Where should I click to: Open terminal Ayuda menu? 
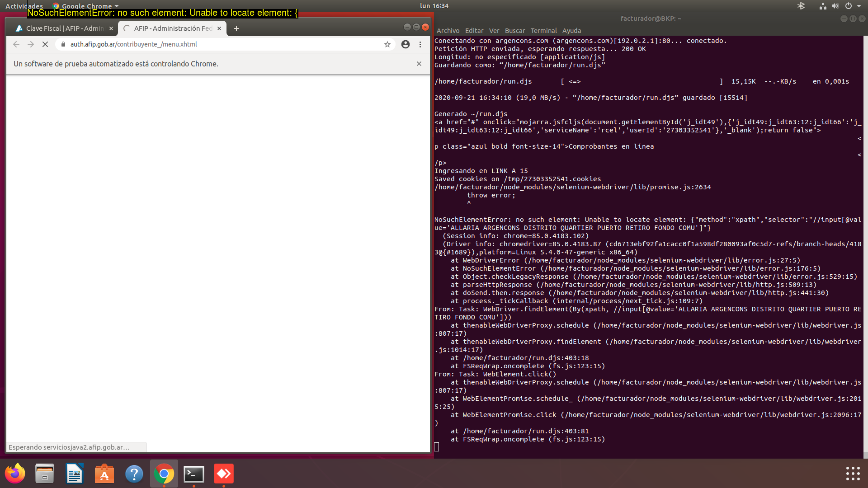click(571, 31)
